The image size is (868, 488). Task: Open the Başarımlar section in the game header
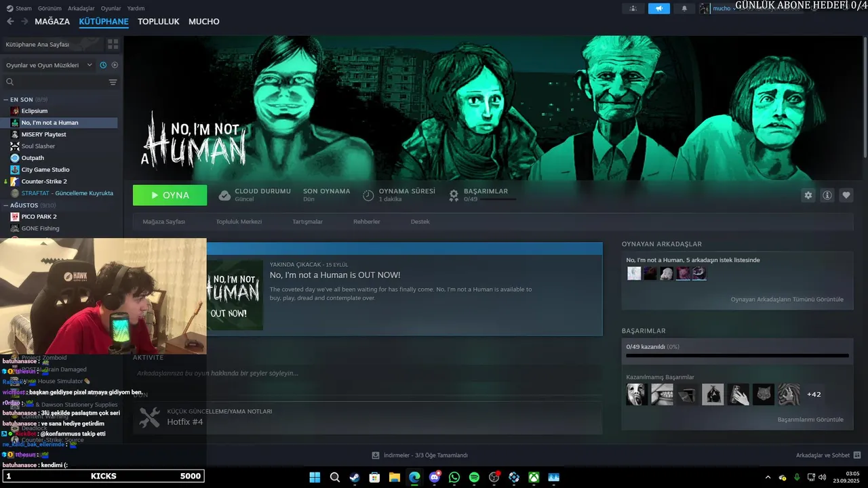483,195
